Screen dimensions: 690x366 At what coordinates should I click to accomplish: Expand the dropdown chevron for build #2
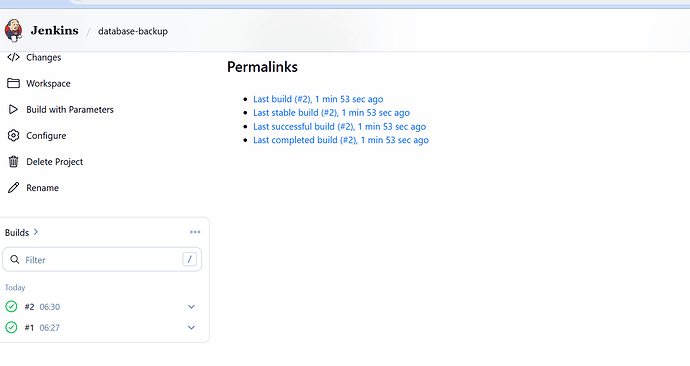coord(191,307)
